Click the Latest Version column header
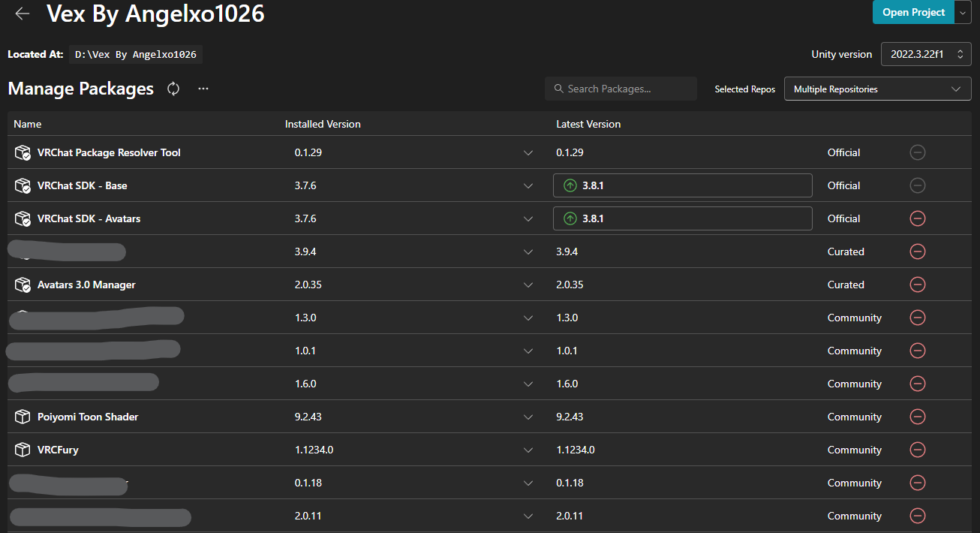The image size is (980, 533). 588,124
